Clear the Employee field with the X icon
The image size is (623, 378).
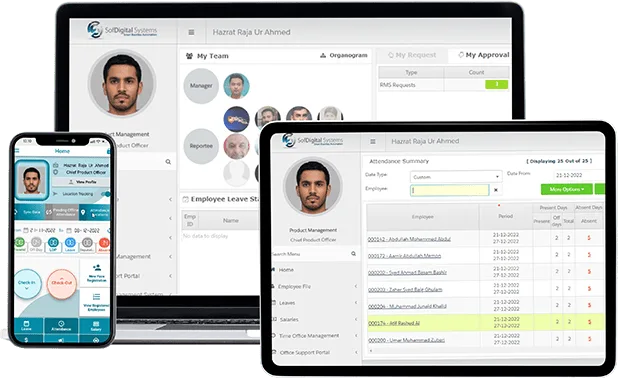[x=495, y=190]
